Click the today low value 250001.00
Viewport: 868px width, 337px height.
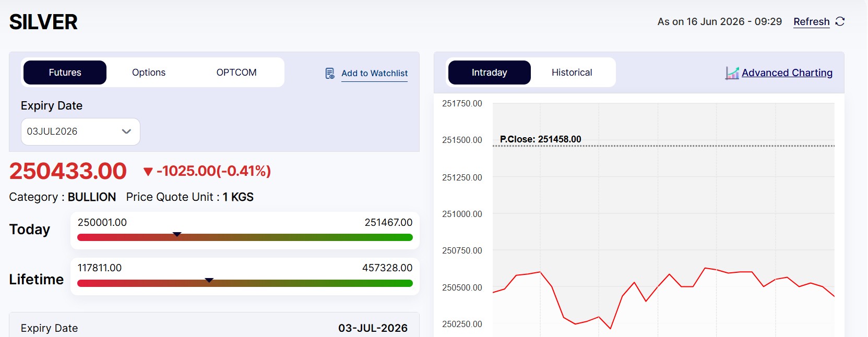(x=102, y=222)
